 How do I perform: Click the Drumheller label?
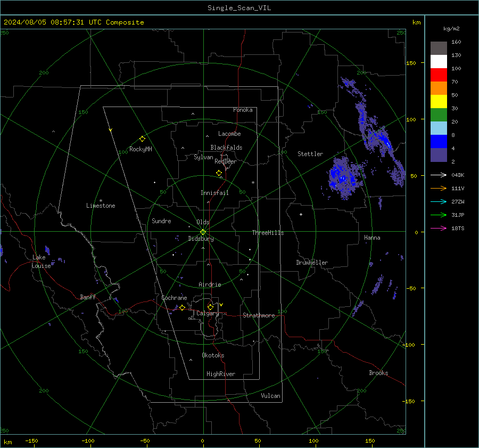tap(312, 263)
